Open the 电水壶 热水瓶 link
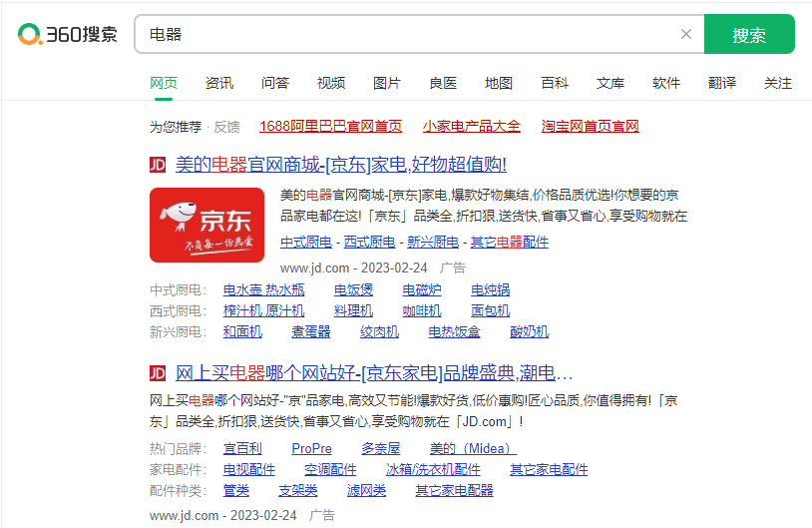 [x=263, y=289]
